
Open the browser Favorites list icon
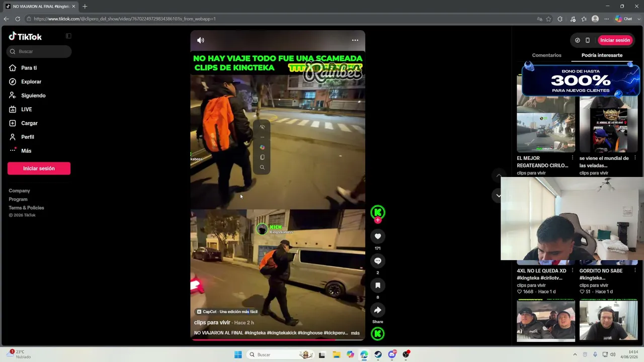(x=584, y=19)
